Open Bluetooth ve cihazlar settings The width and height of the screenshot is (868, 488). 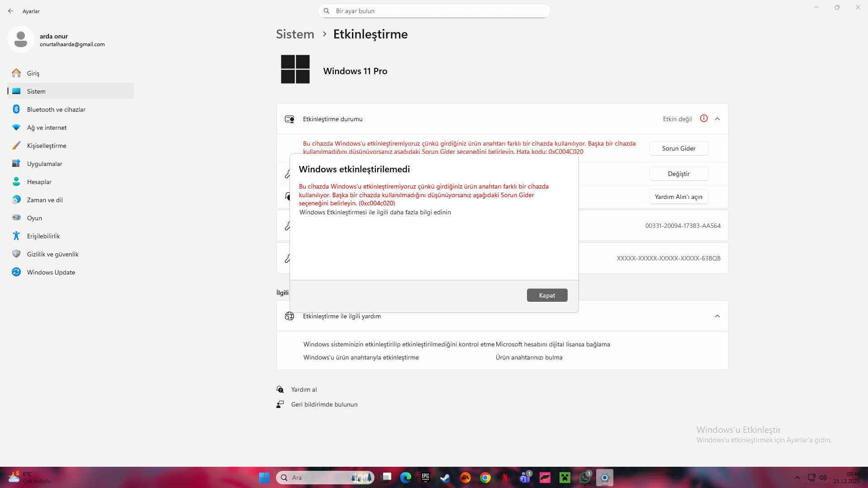point(71,109)
